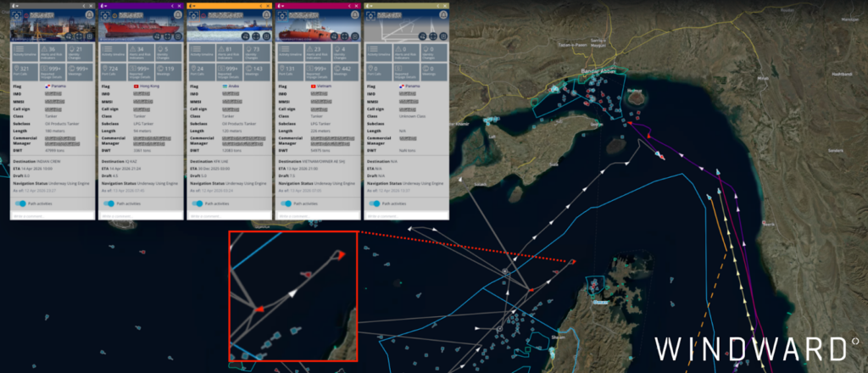Toggle Path activities on the Hong Kong card

pyautogui.click(x=108, y=203)
